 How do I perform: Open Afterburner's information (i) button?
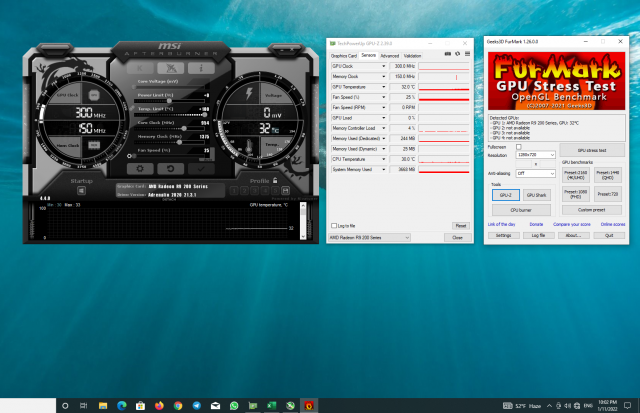click(x=201, y=68)
